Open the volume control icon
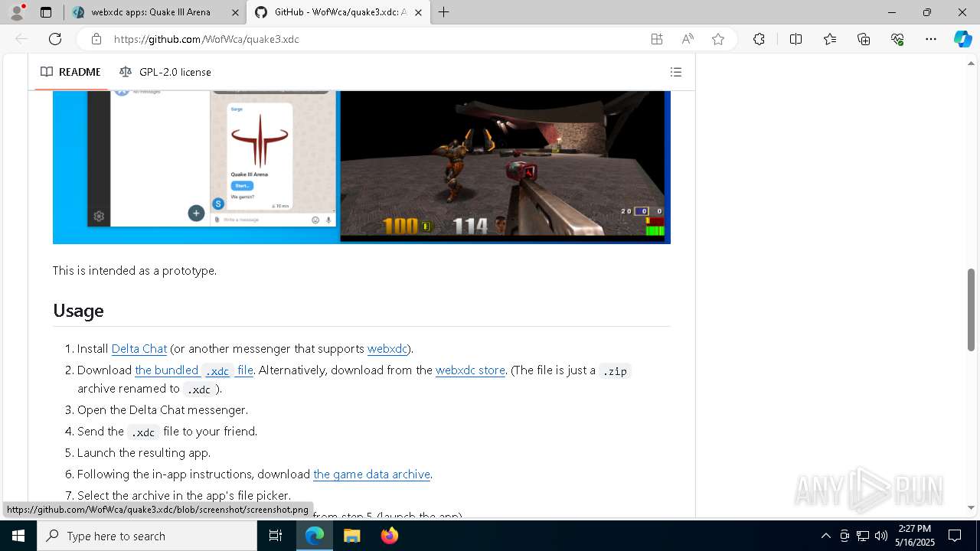Screen dimensions: 980x551 coord(880,536)
